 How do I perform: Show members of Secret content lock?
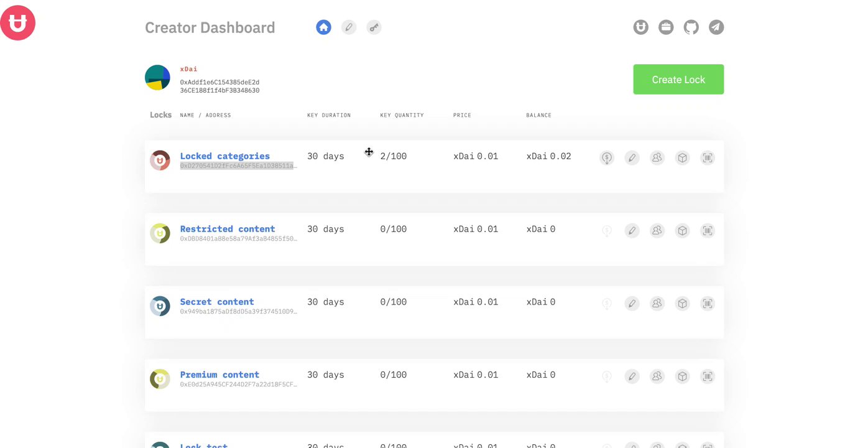pyautogui.click(x=657, y=304)
